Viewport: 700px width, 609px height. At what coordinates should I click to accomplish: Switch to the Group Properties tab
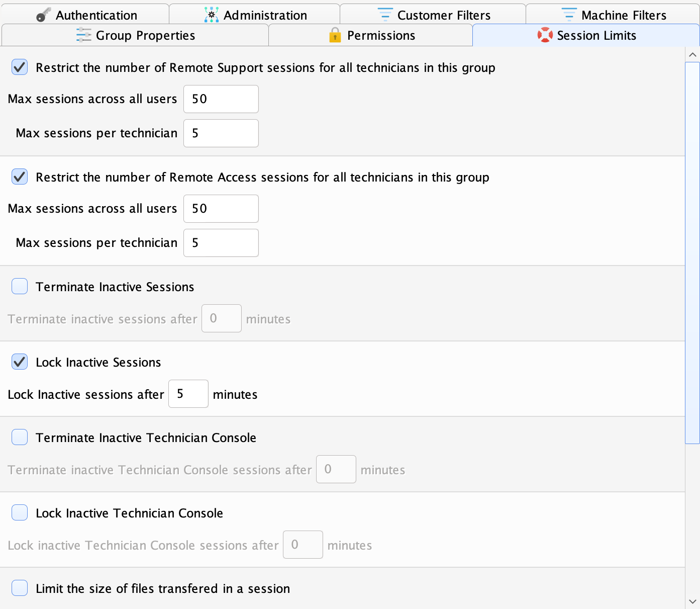[135, 35]
